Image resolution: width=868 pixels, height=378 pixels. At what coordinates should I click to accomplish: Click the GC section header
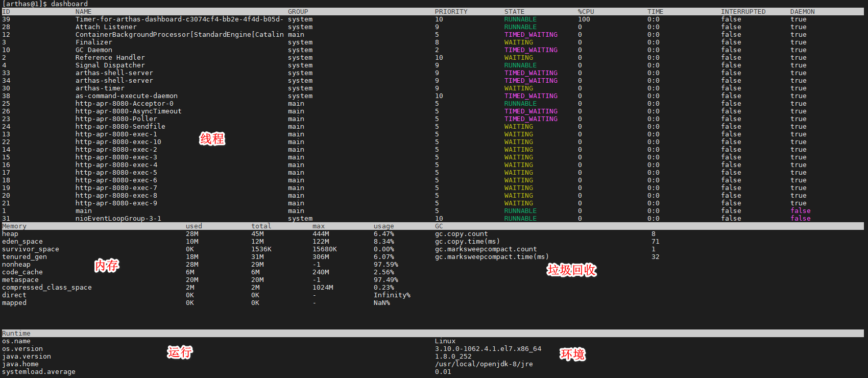coord(439,226)
